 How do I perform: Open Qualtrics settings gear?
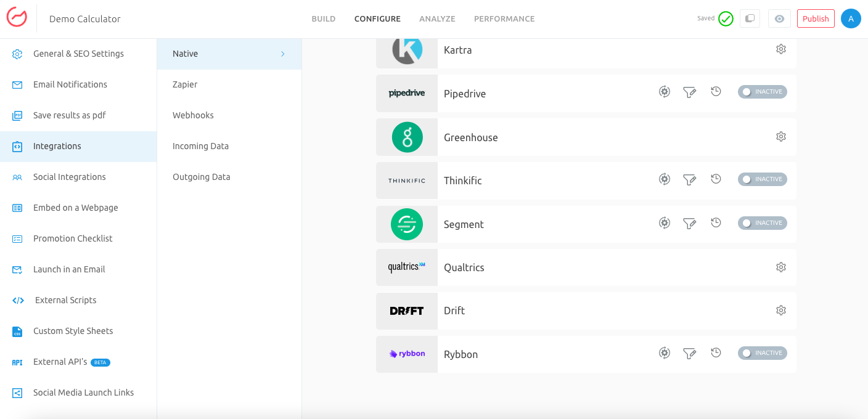tap(781, 267)
